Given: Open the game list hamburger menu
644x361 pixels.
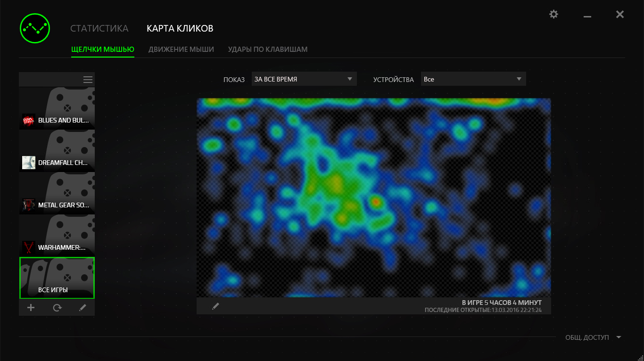Looking at the screenshot, I should pos(88,80).
